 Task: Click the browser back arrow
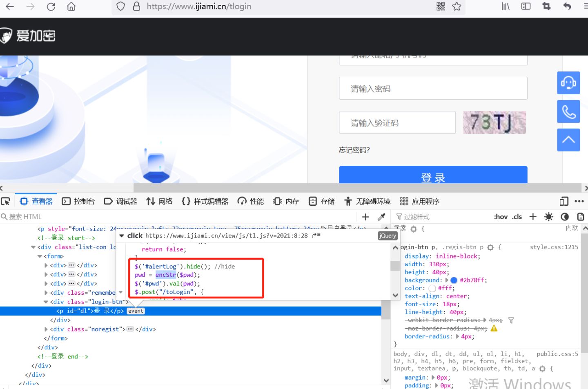10,7
